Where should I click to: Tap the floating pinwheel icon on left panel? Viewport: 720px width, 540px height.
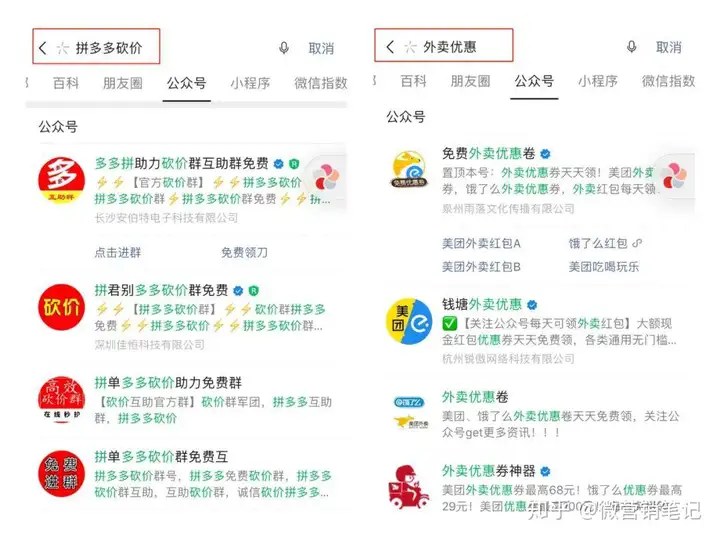pos(326,179)
